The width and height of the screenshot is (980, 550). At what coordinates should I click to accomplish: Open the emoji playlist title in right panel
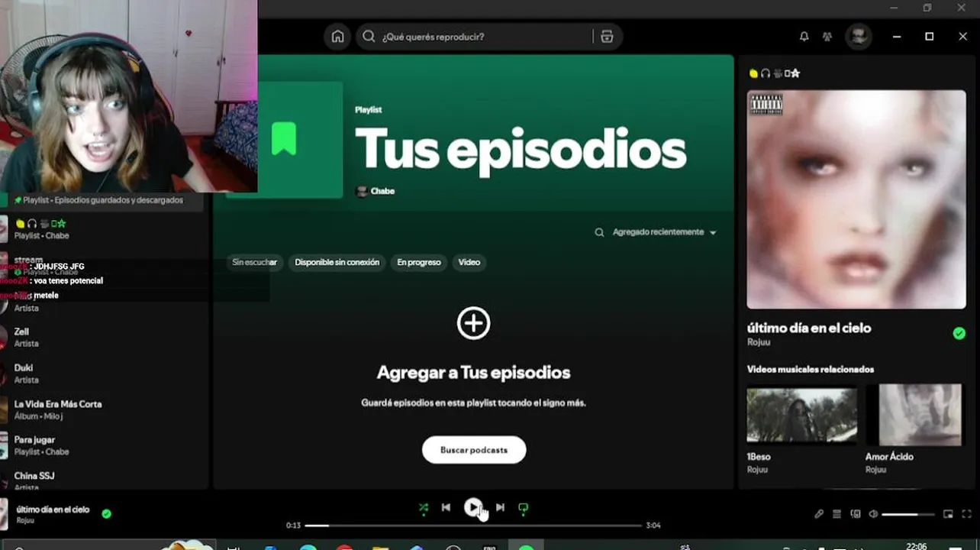775,73
